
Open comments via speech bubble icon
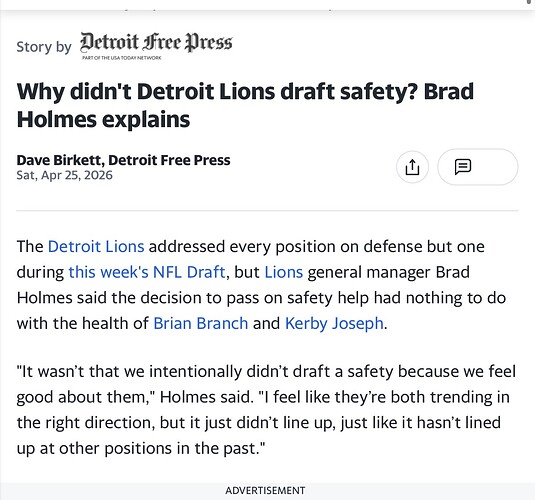pos(477,167)
